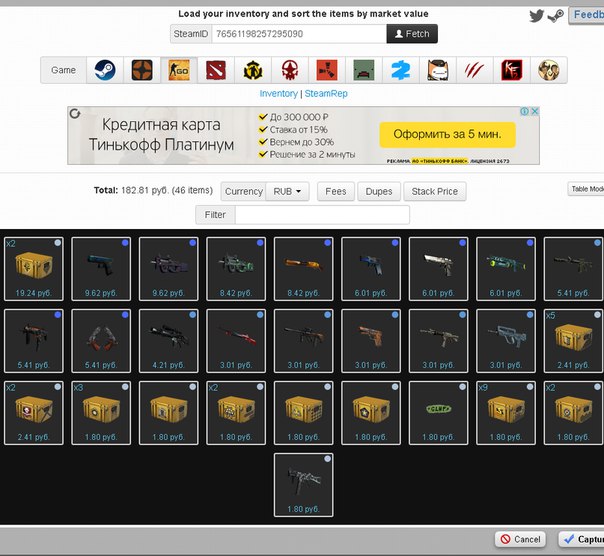Select the purple P90 priced 9.62 руб.
The height and width of the screenshot is (556, 604).
pos(169,269)
